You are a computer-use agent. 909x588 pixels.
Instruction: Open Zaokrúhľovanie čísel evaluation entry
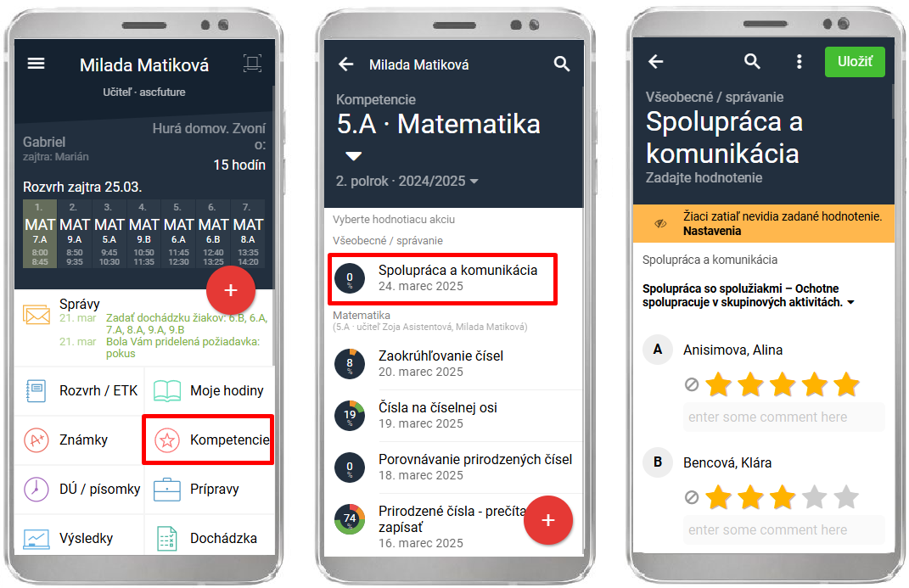(453, 363)
